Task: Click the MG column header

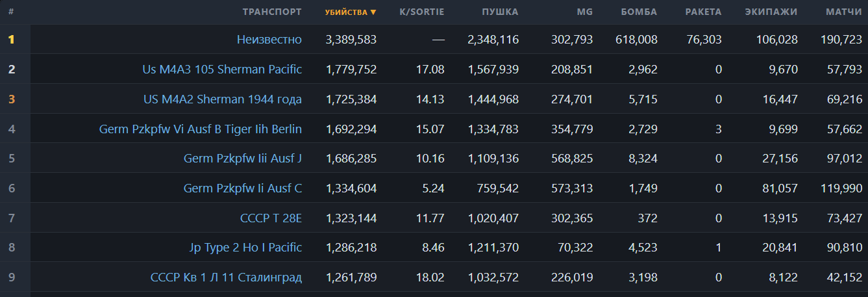Action: tap(584, 12)
